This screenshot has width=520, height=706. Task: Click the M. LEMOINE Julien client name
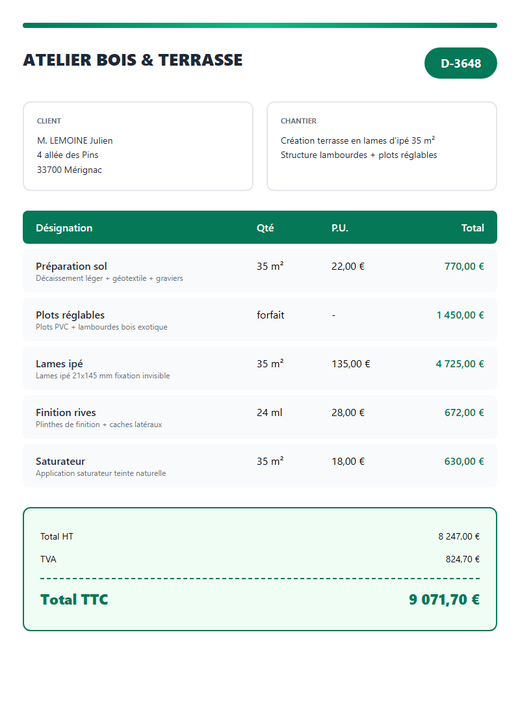tap(75, 140)
